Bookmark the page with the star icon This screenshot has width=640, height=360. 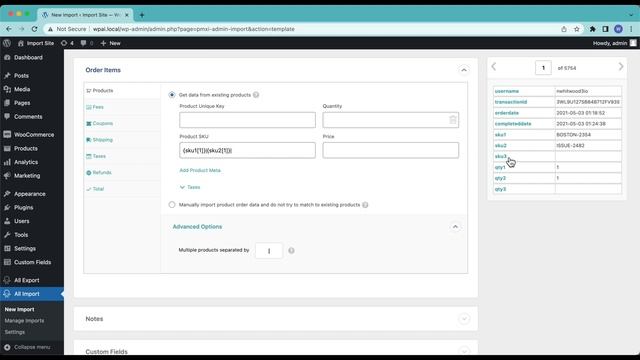(576, 29)
